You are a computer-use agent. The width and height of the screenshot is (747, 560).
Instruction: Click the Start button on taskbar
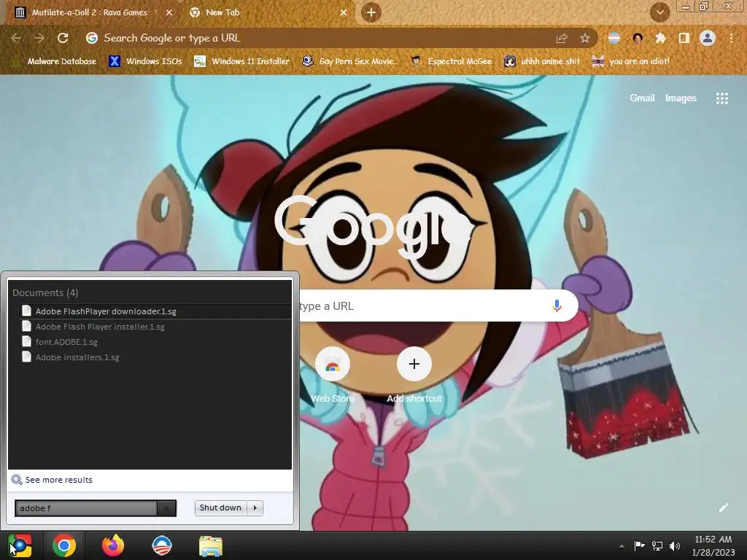pyautogui.click(x=20, y=545)
